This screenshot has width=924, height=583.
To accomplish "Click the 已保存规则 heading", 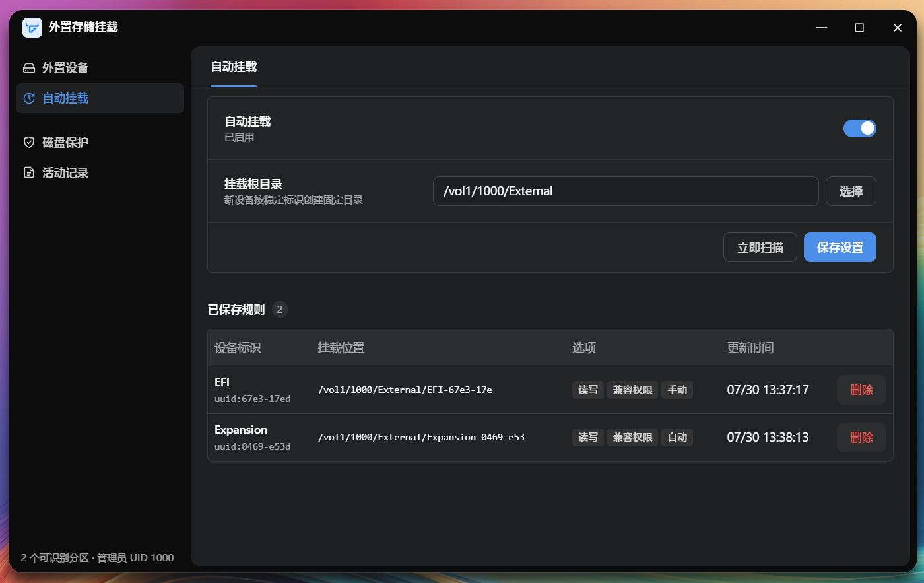I will (x=236, y=310).
